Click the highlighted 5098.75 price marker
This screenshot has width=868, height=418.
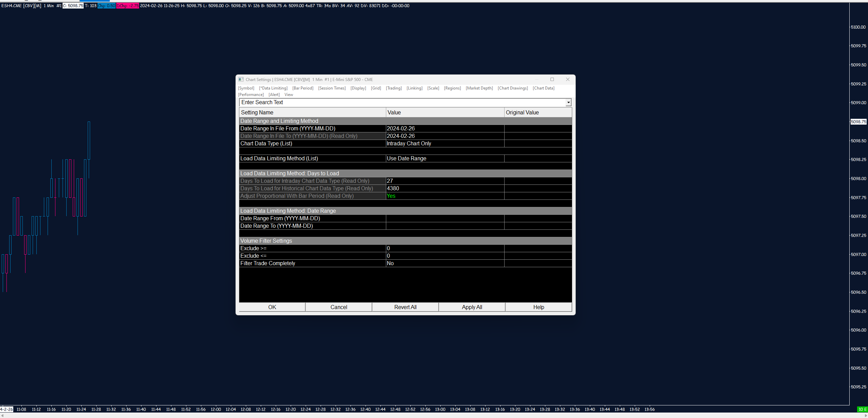(858, 122)
